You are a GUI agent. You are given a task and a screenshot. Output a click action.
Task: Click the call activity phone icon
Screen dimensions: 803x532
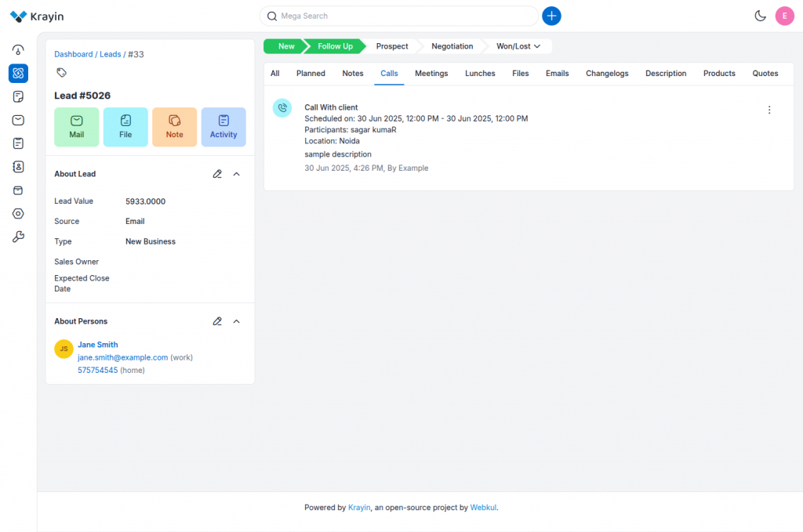coord(282,108)
